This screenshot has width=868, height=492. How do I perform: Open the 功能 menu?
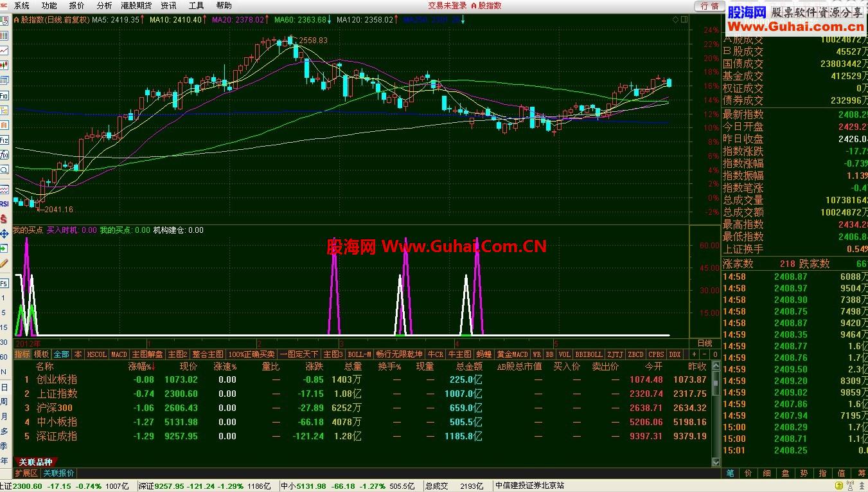49,5
